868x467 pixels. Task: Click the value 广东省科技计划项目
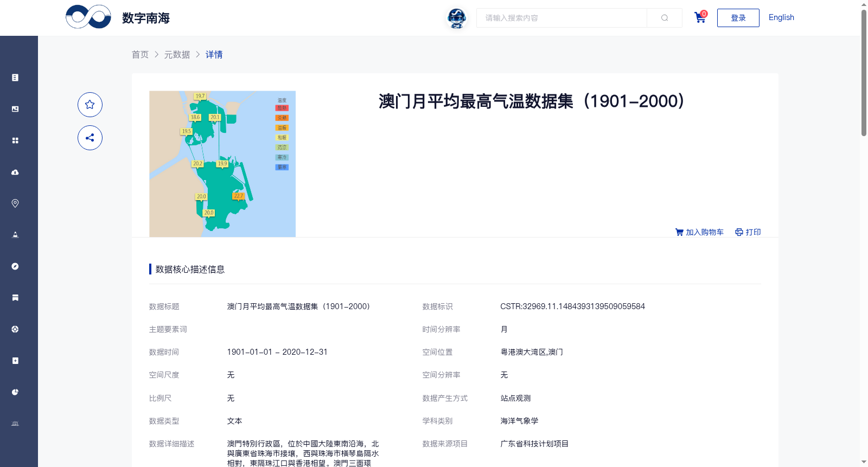(534, 444)
